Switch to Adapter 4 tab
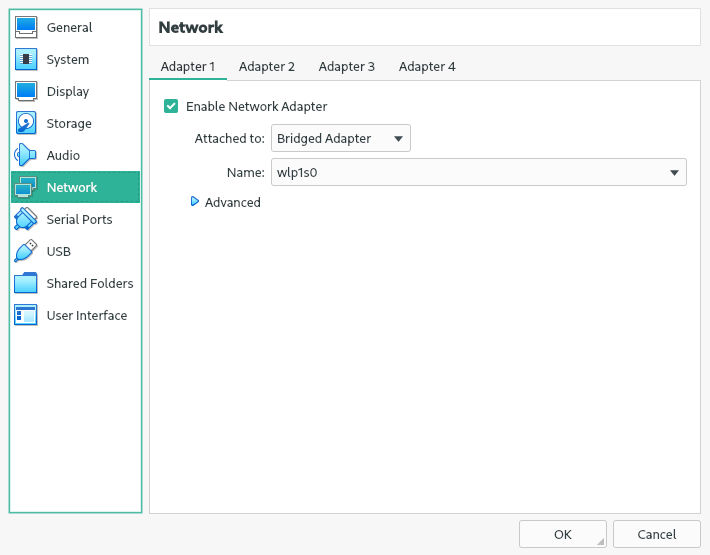The width and height of the screenshot is (710, 555). point(427,67)
